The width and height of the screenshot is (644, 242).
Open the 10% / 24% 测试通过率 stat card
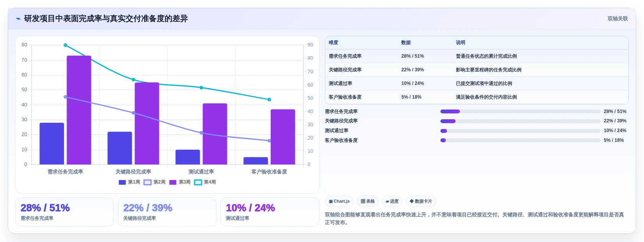pyautogui.click(x=270, y=212)
